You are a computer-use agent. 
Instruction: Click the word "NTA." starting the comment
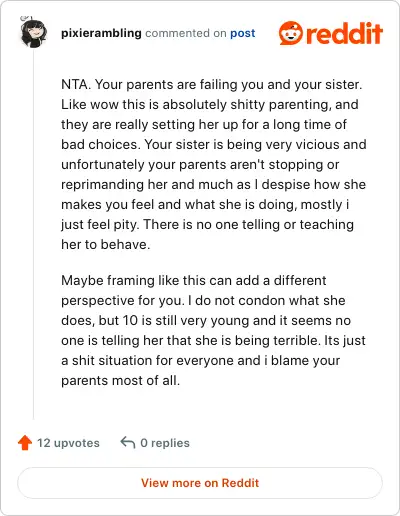[76, 84]
